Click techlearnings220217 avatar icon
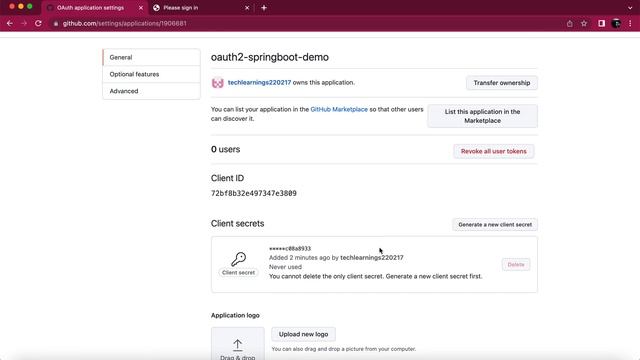The image size is (640, 360). point(218,83)
